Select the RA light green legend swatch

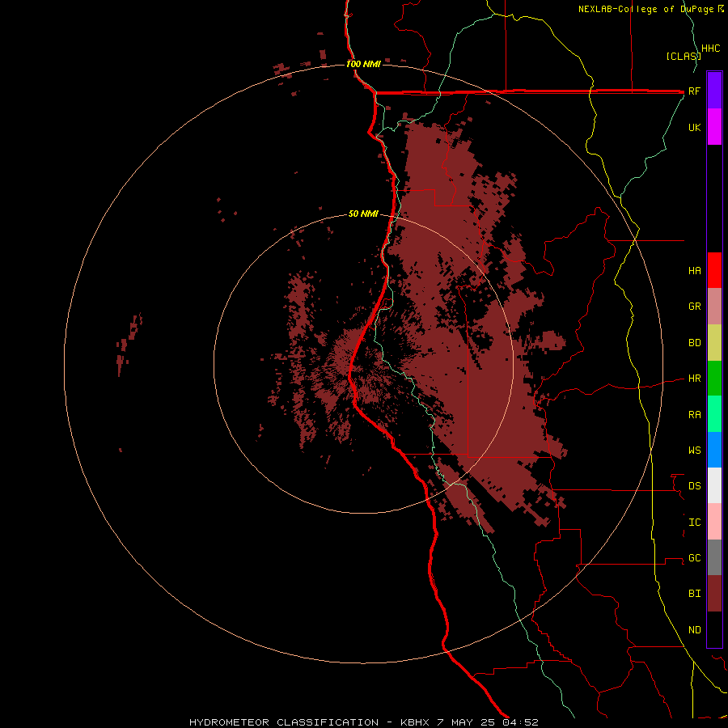click(714, 414)
